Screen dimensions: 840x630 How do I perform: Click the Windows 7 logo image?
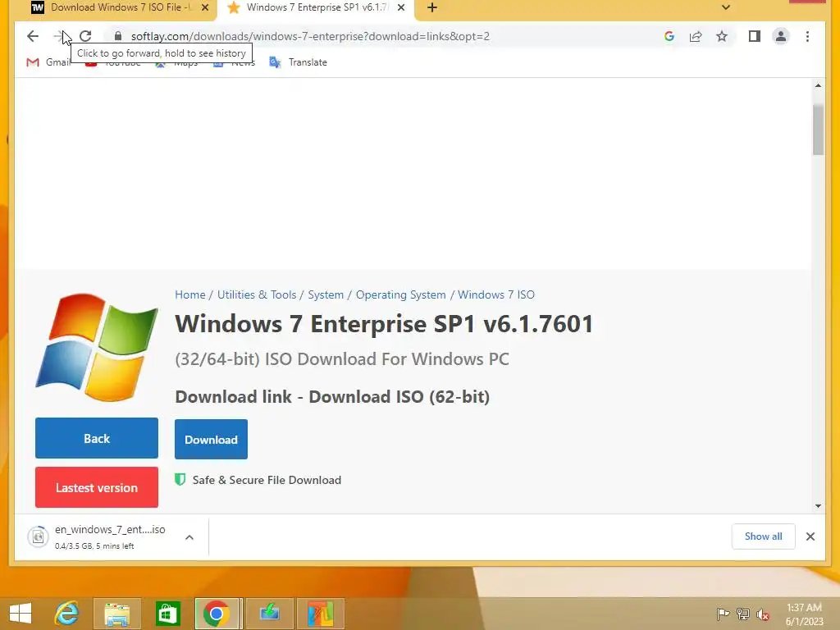(97, 347)
